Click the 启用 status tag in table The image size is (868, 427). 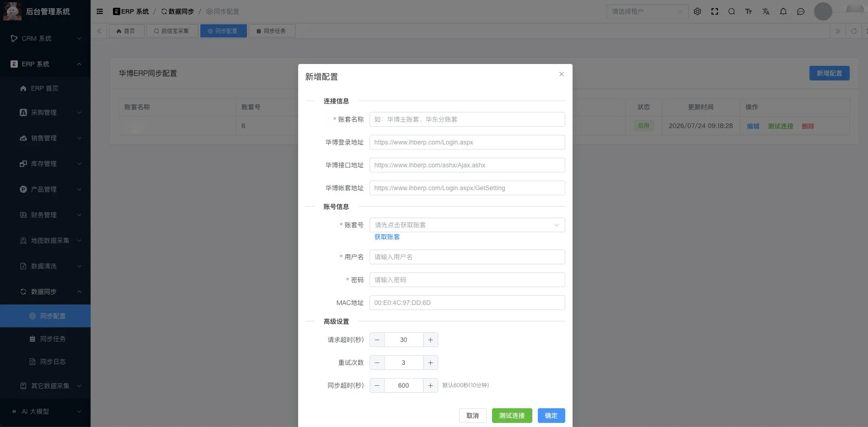tap(643, 126)
